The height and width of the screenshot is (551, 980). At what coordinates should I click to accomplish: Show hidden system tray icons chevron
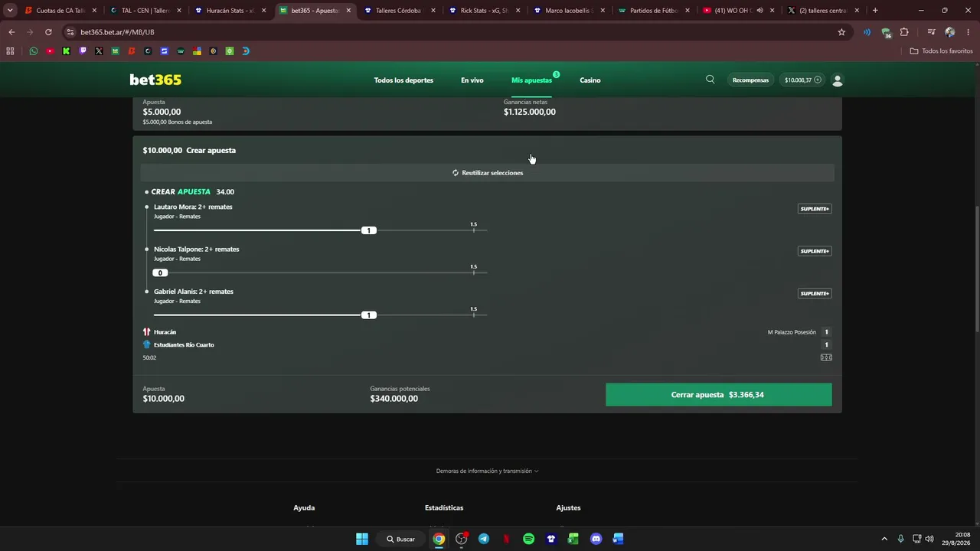884,539
